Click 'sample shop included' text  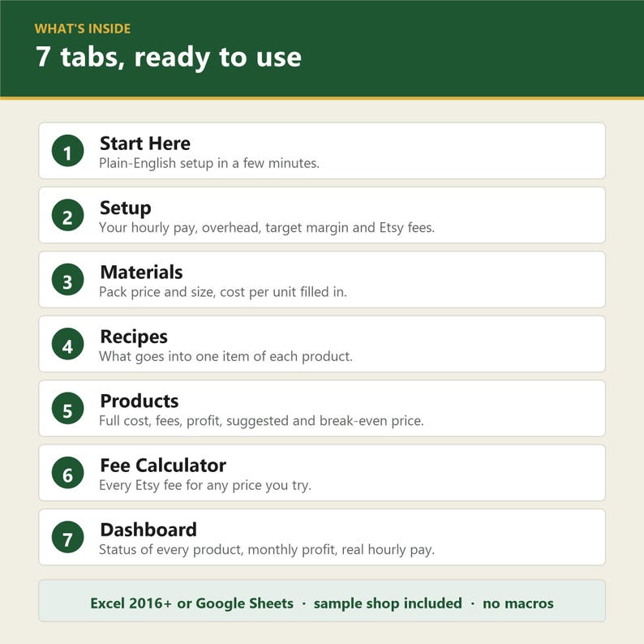(x=388, y=603)
